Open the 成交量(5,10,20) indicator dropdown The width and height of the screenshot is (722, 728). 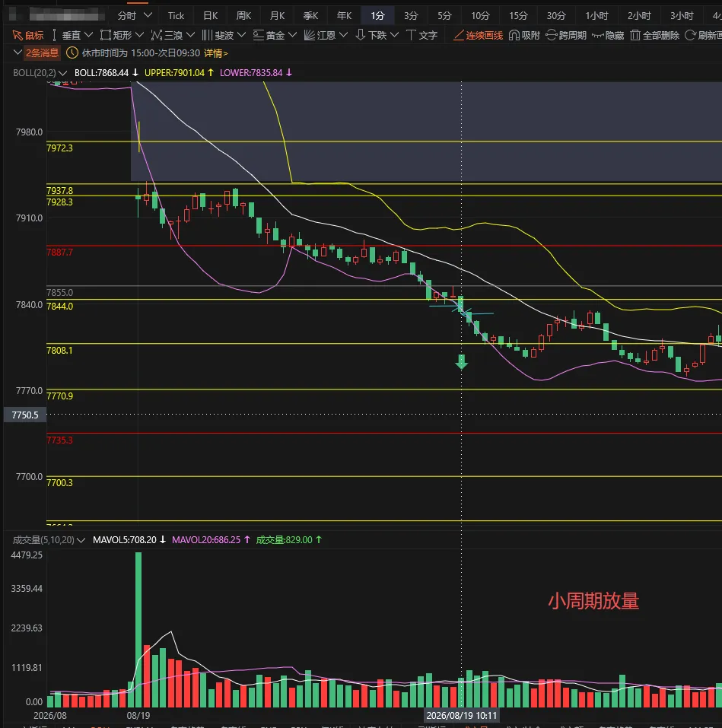coord(81,540)
